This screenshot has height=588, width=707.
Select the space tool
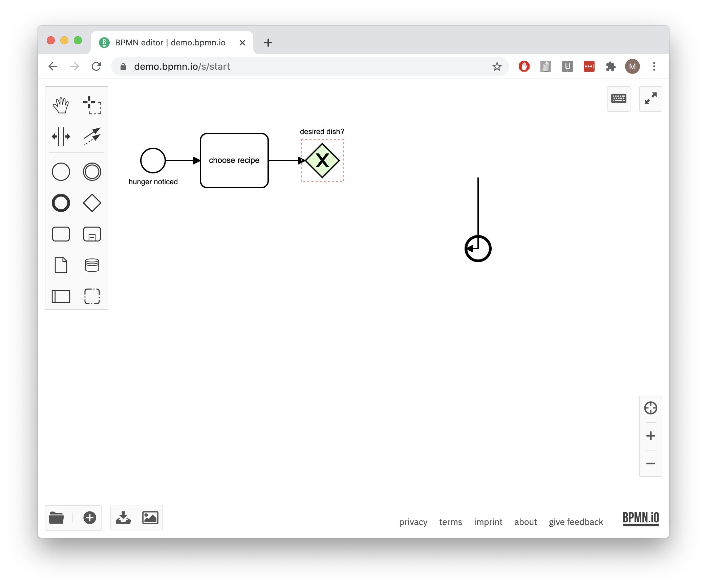tap(61, 136)
